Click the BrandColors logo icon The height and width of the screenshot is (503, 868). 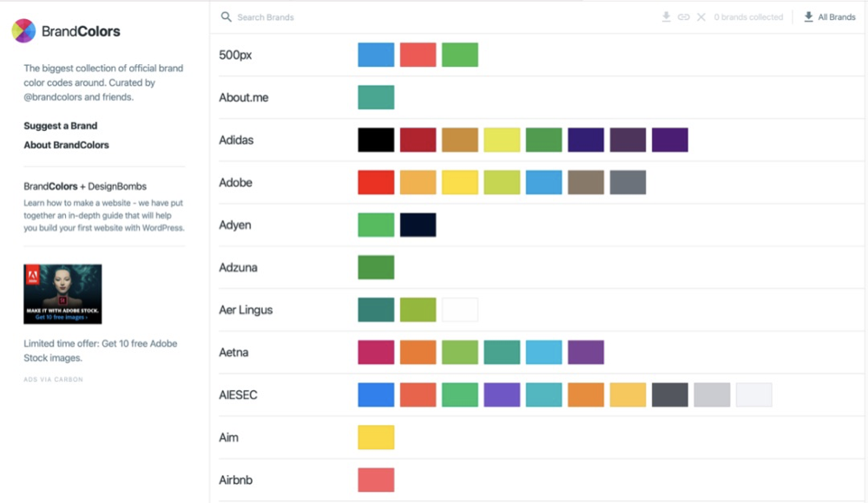(23, 31)
